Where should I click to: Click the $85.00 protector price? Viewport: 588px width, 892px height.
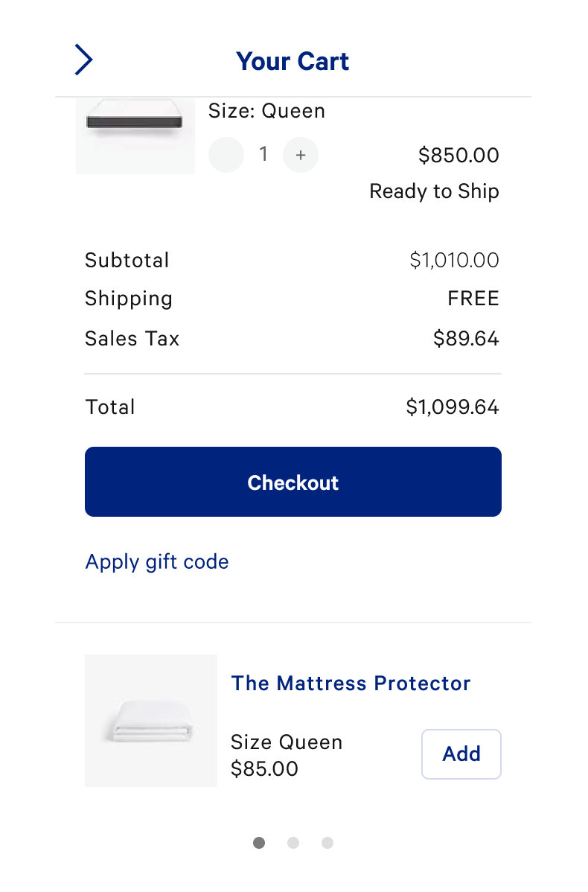click(264, 768)
